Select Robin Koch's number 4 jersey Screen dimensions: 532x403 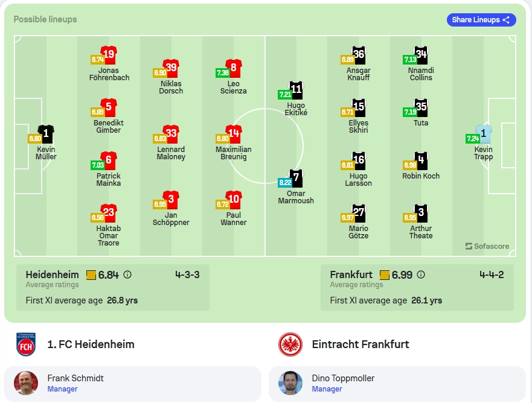point(421,160)
